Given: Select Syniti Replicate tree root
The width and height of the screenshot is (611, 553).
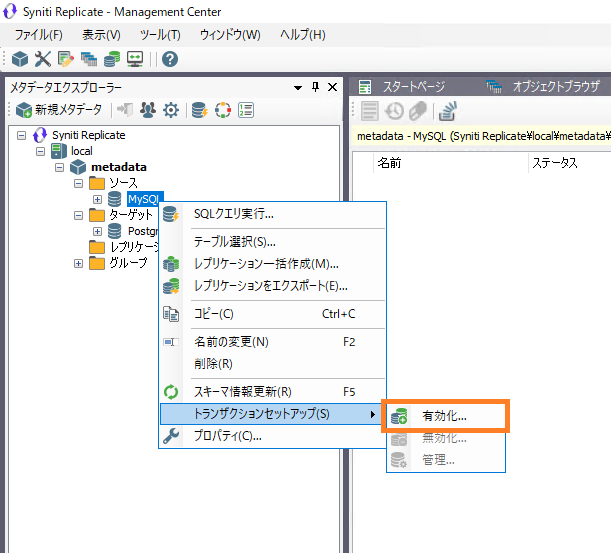Looking at the screenshot, I should 88,135.
